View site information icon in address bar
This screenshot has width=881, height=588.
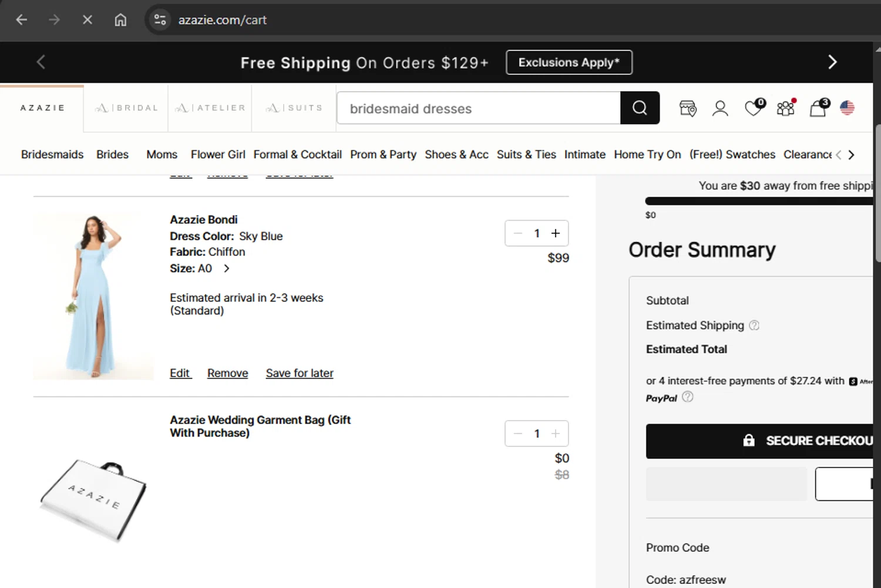tap(160, 20)
